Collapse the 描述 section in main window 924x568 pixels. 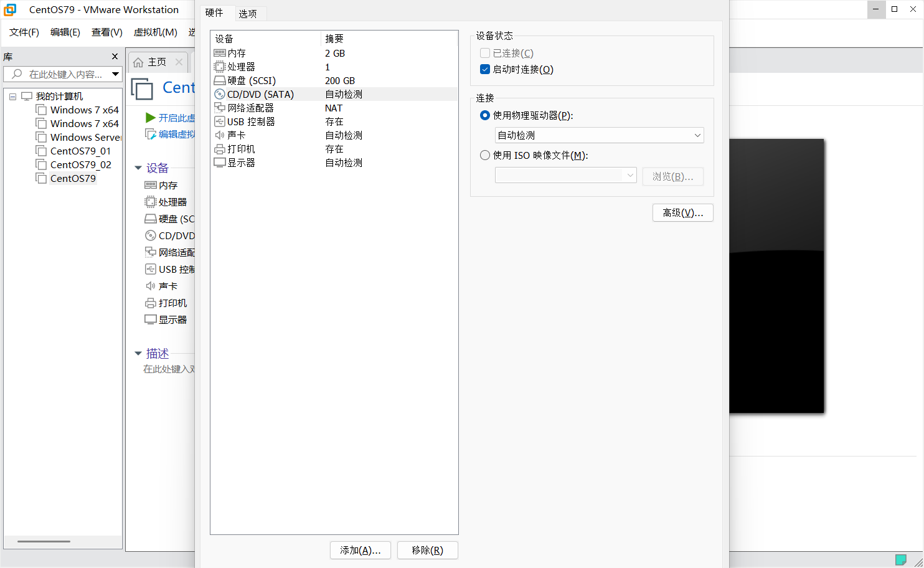pyautogui.click(x=138, y=354)
